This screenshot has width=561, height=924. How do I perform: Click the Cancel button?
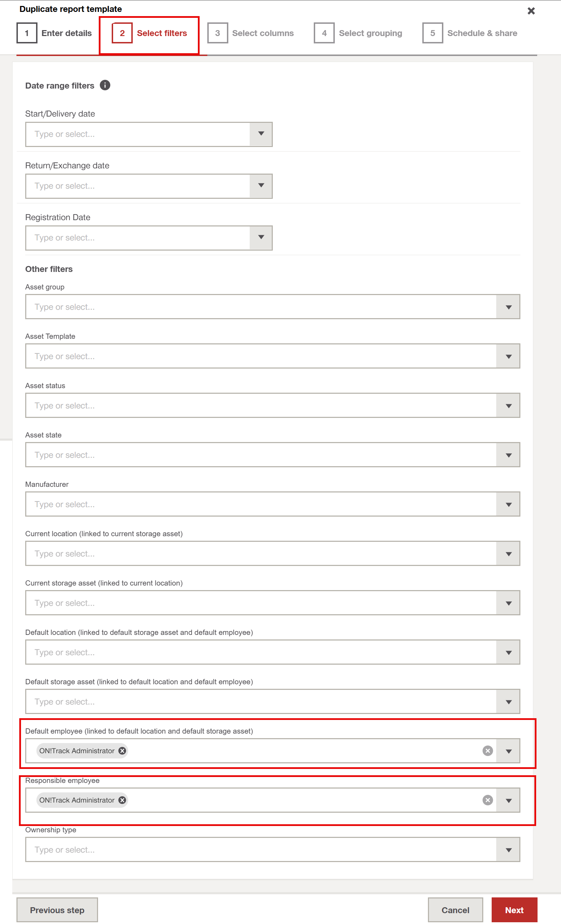point(455,910)
